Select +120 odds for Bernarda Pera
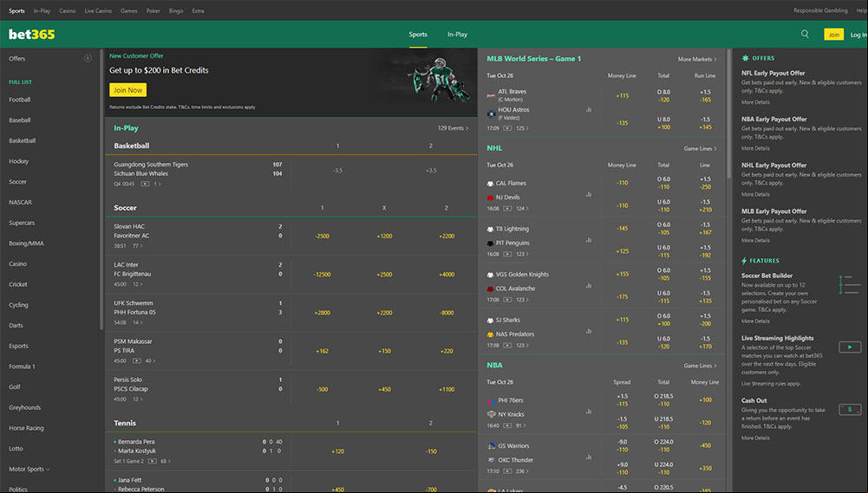This screenshot has width=868, height=493. 337,451
